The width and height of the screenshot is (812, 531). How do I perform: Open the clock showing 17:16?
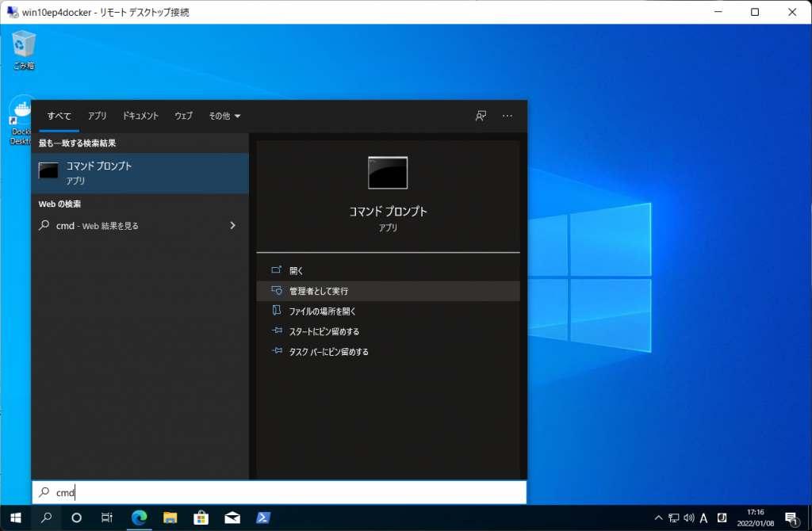(756, 518)
